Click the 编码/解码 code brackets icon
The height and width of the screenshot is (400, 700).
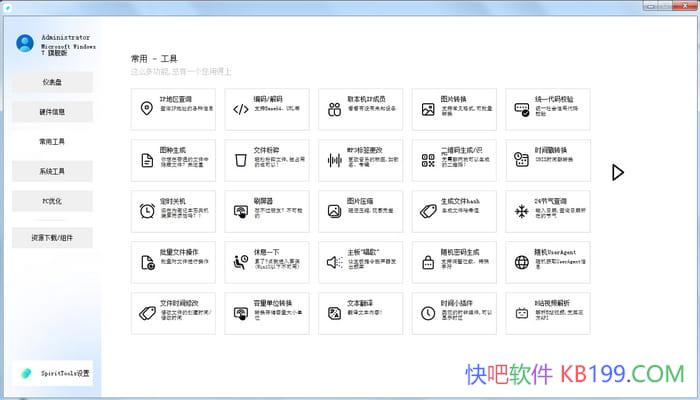point(241,108)
